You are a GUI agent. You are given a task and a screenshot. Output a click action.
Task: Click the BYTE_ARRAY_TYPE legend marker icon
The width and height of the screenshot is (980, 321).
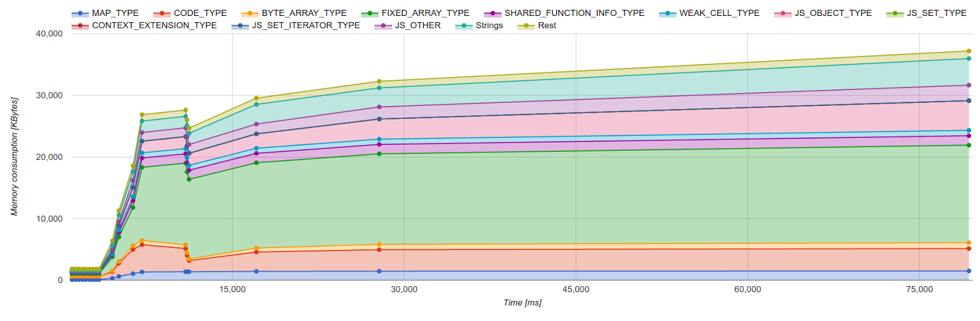(250, 13)
